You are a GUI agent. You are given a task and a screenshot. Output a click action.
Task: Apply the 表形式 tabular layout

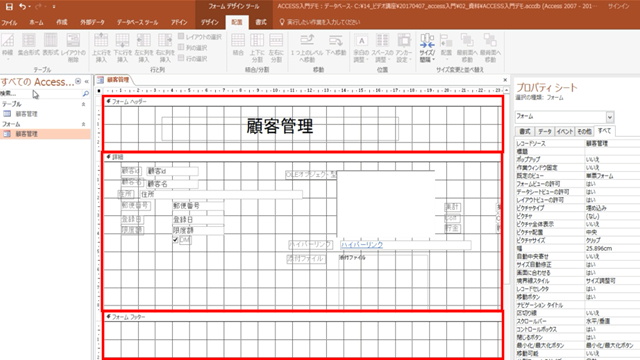[x=51, y=44]
